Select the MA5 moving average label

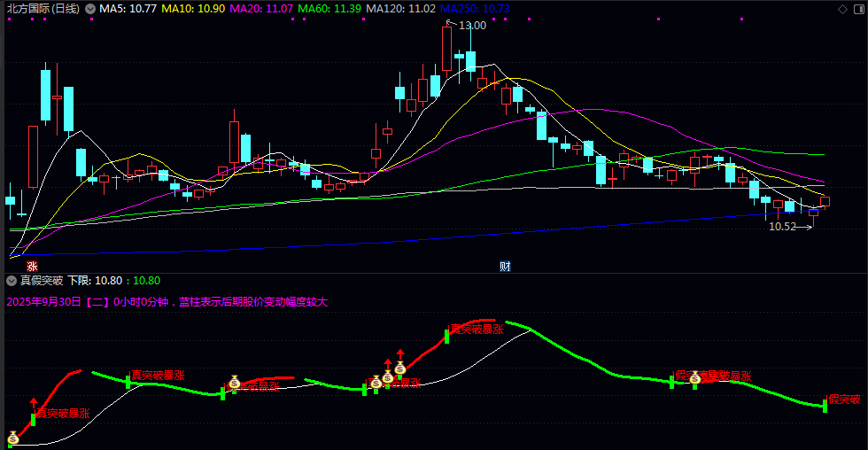point(128,9)
